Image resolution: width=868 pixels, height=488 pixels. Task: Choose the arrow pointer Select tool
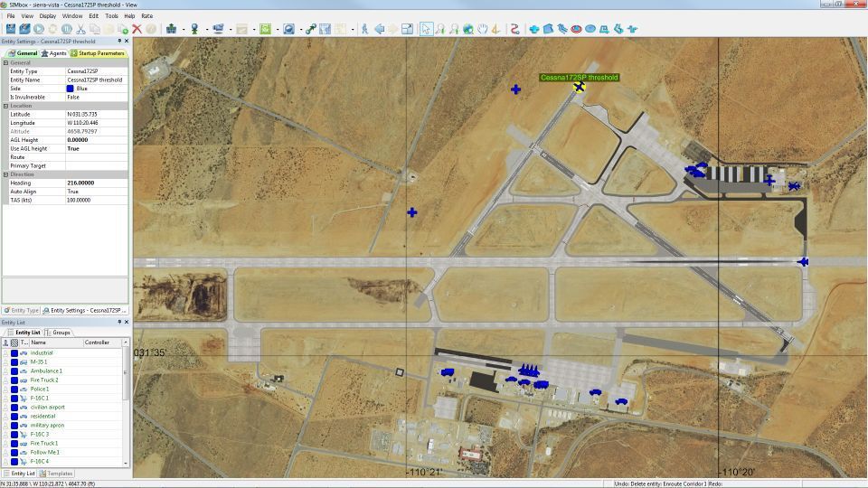tap(428, 29)
